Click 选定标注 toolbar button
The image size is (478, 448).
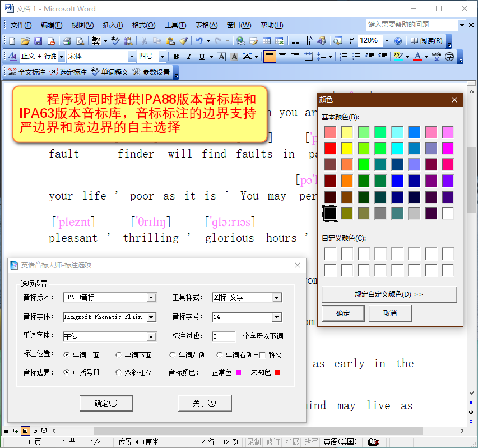68,72
